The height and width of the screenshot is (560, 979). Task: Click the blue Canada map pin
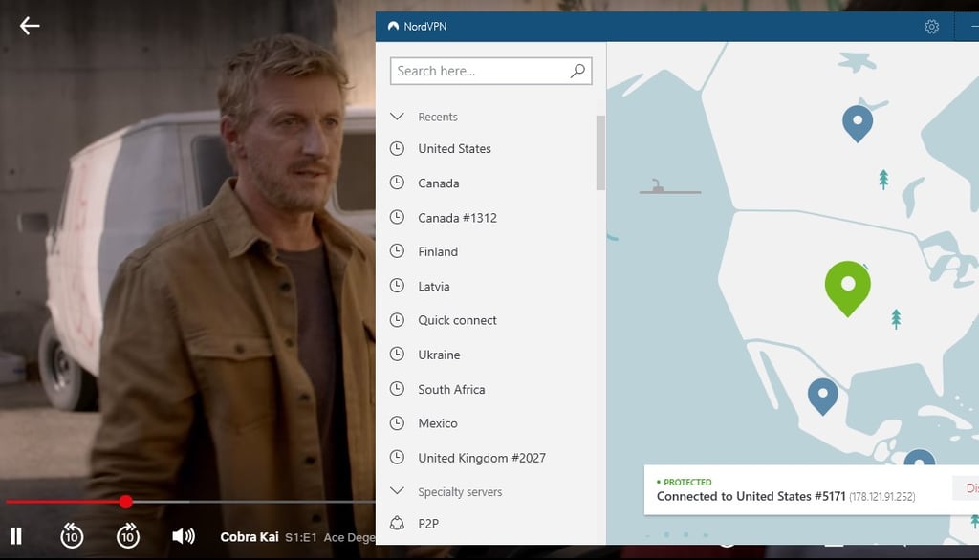pos(858,123)
